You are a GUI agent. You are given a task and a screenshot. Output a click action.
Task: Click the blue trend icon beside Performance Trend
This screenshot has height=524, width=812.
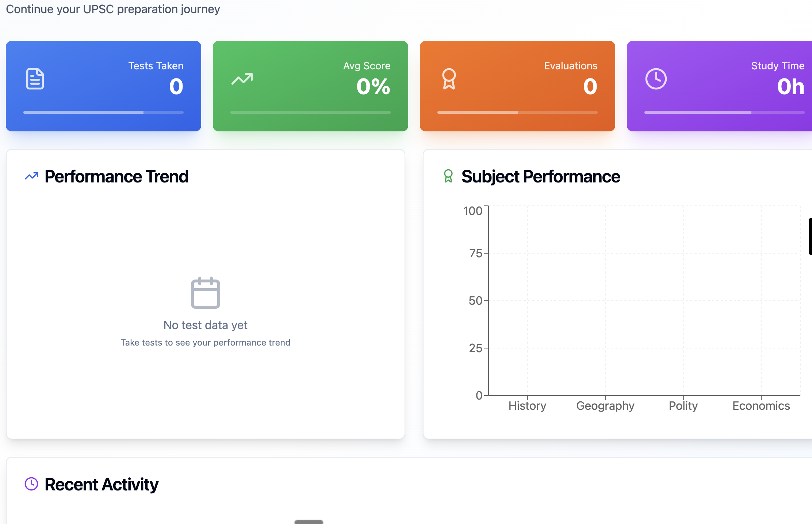31,177
